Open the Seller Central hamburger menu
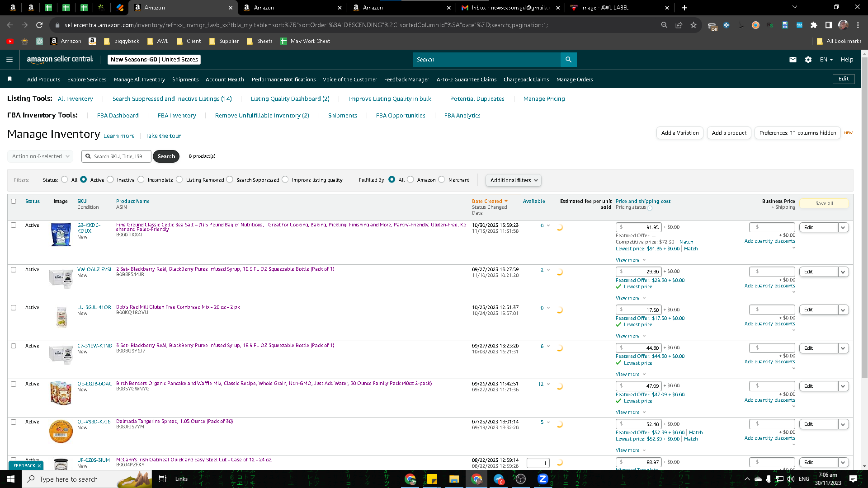868x488 pixels. click(x=9, y=60)
